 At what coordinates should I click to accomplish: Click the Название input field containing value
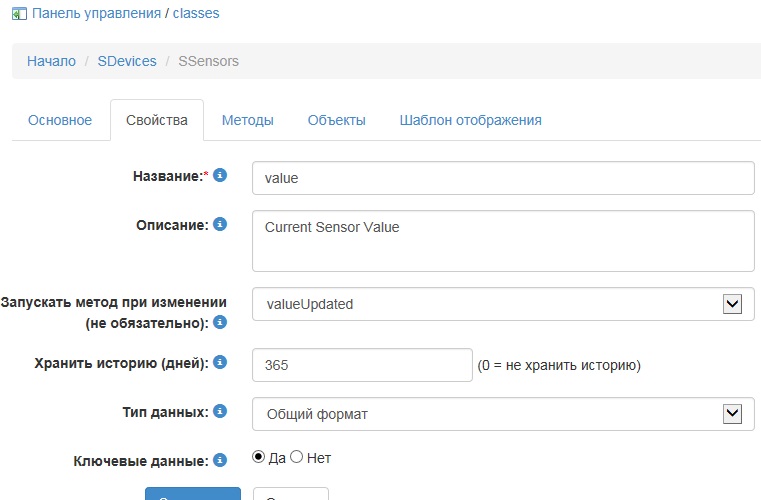coord(503,178)
